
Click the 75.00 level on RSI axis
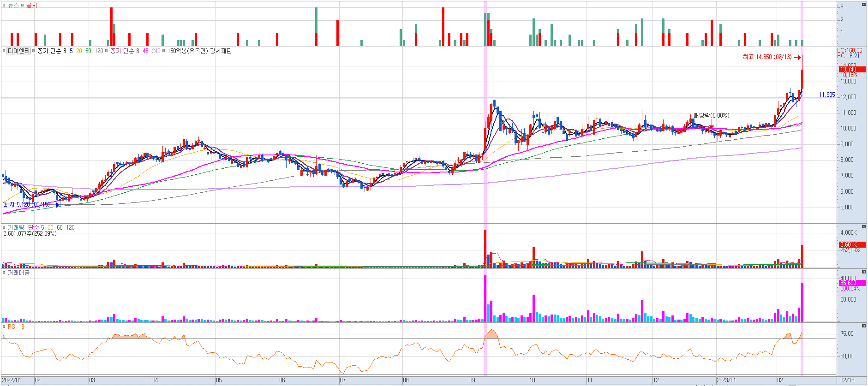[847, 334]
